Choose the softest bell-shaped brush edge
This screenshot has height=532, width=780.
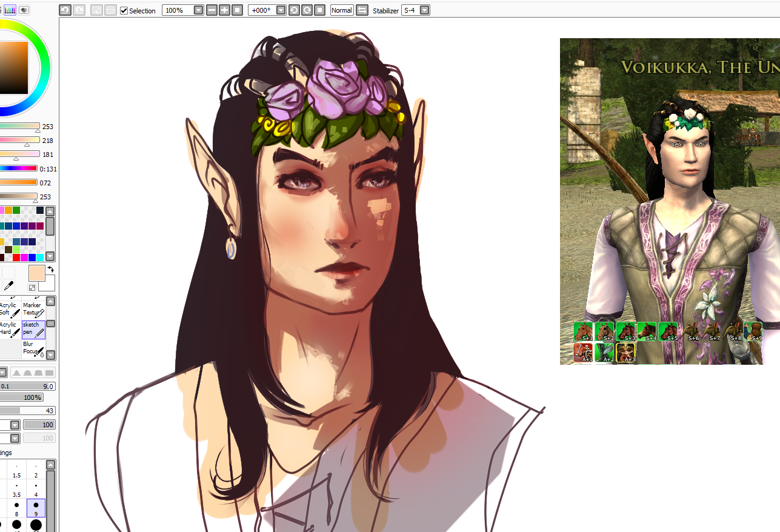click(x=16, y=372)
